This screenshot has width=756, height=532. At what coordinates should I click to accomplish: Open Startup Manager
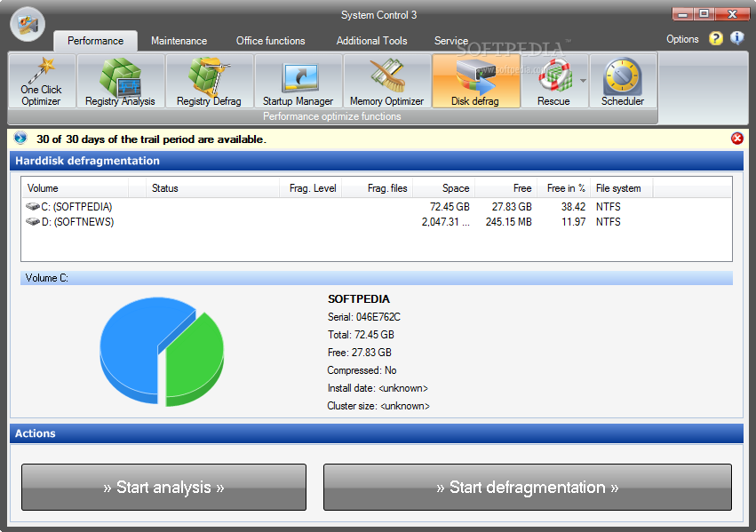[298, 81]
